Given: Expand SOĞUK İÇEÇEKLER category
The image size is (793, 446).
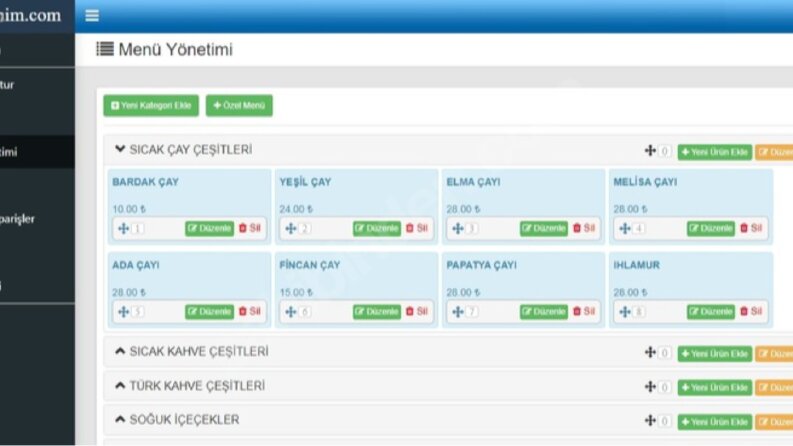Looking at the screenshot, I should (120, 419).
